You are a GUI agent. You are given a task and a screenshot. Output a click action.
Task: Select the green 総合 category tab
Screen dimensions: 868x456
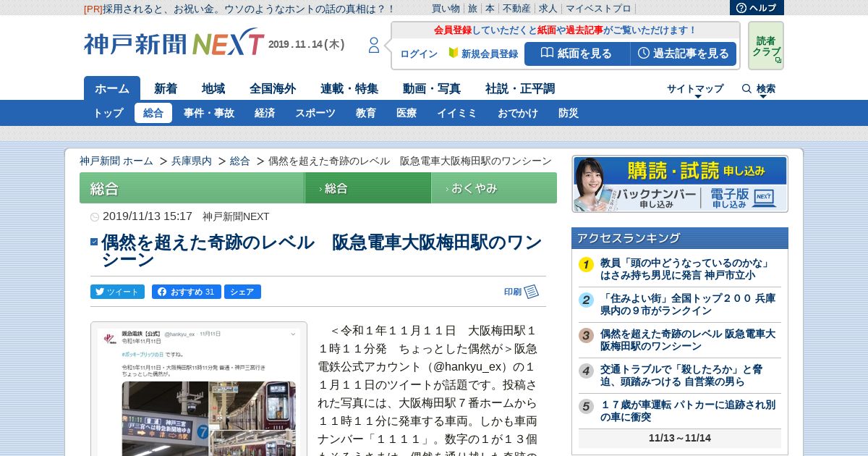point(367,188)
